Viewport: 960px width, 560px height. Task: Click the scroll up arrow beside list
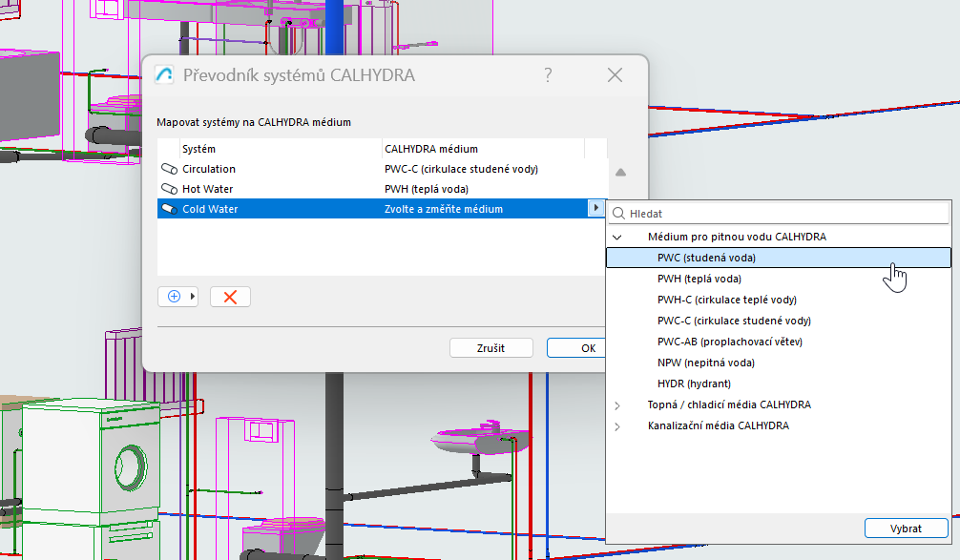click(620, 173)
